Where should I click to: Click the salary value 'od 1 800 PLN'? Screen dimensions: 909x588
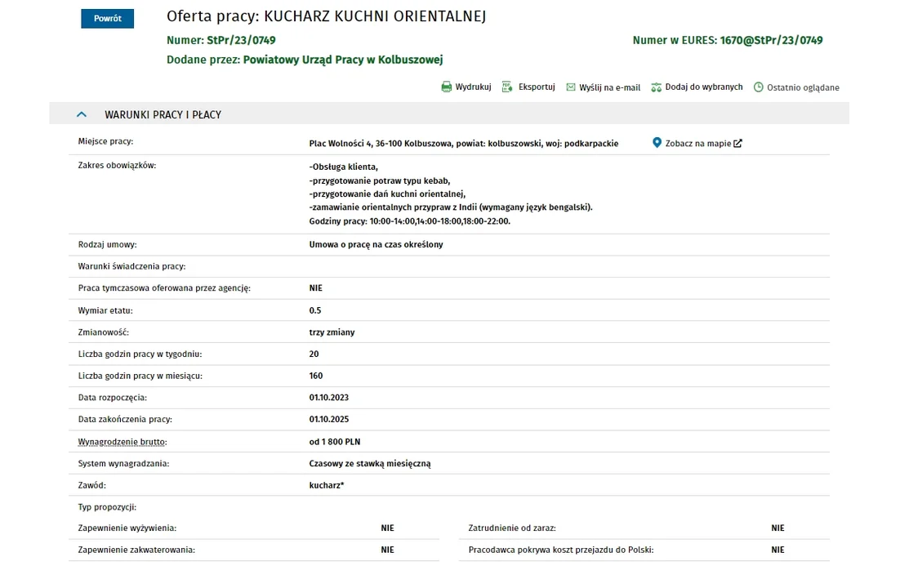[335, 442]
